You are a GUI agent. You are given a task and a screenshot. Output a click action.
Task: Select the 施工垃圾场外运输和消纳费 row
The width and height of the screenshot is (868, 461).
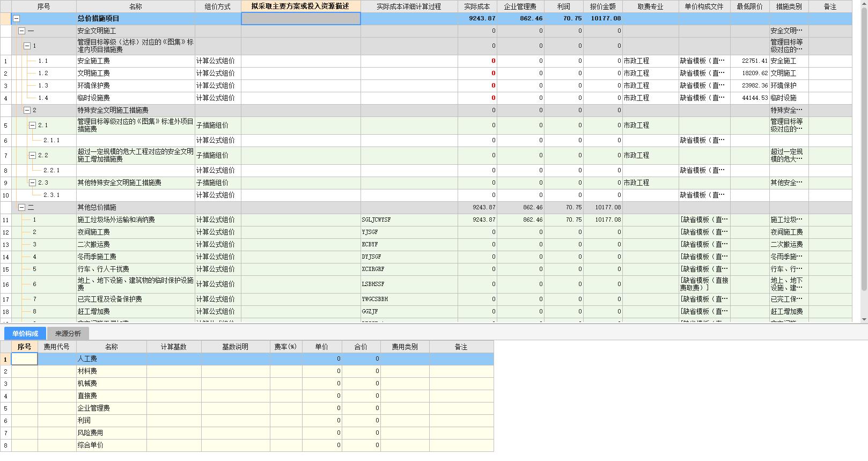tap(426, 220)
